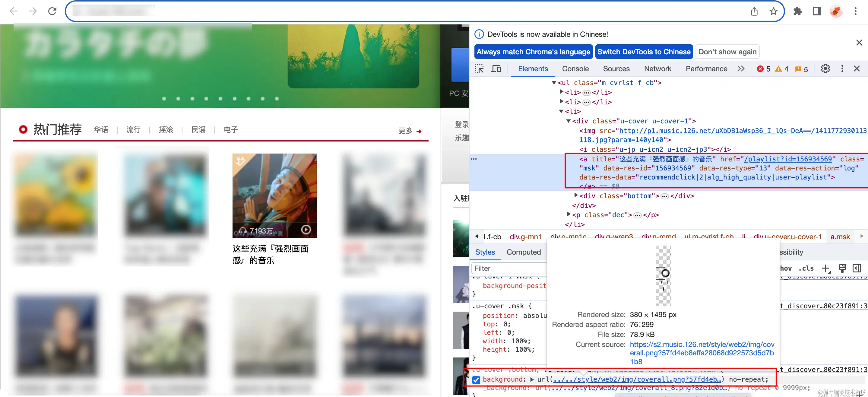Click the new style rule plus icon
Screen dimensions: 868x397
pyautogui.click(x=825, y=268)
